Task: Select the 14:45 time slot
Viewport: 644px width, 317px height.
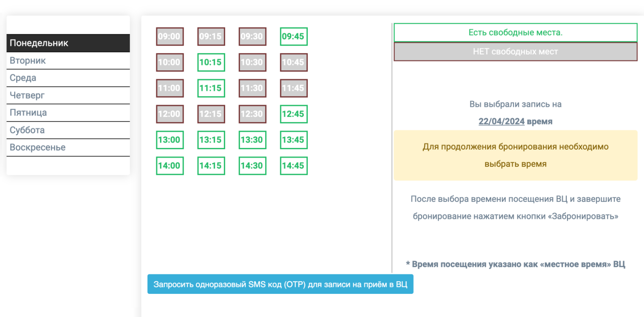Action: [294, 166]
